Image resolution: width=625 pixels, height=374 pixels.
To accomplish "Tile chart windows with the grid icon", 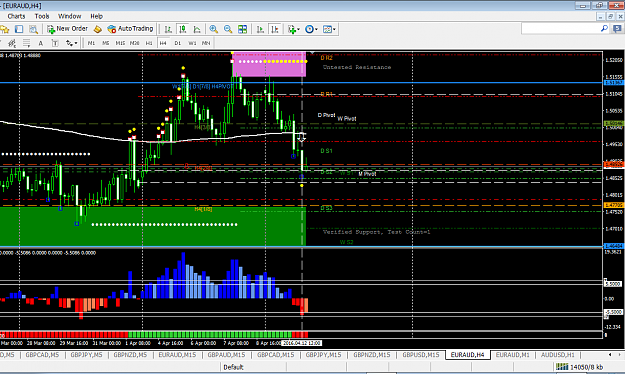I will (x=242, y=29).
